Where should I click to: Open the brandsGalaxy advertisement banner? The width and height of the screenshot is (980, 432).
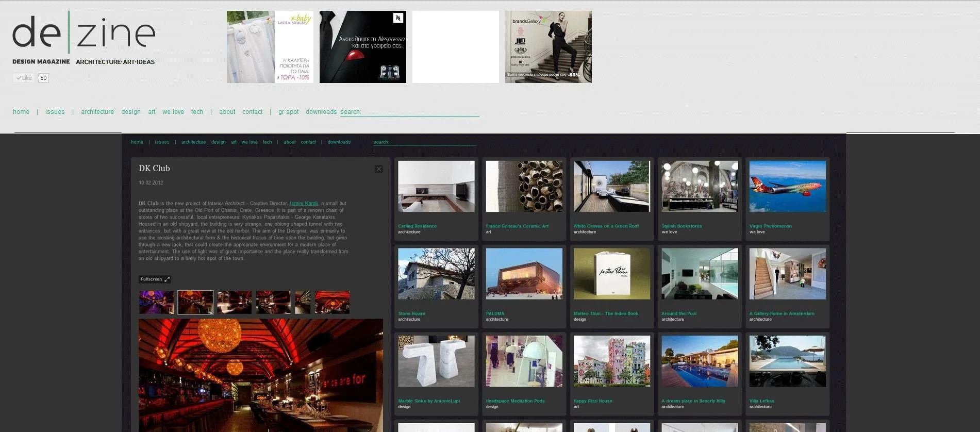click(549, 47)
